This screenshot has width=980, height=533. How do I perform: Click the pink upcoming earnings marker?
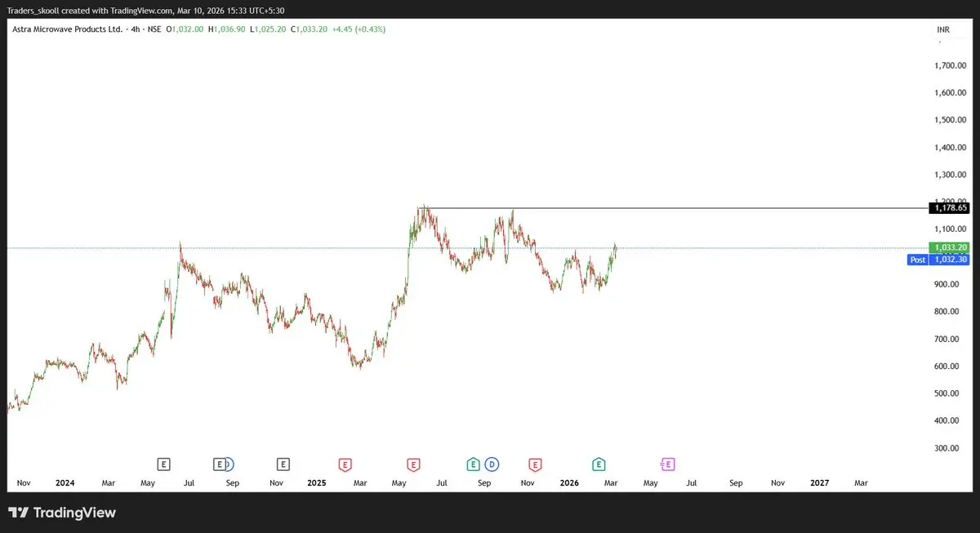click(x=667, y=464)
